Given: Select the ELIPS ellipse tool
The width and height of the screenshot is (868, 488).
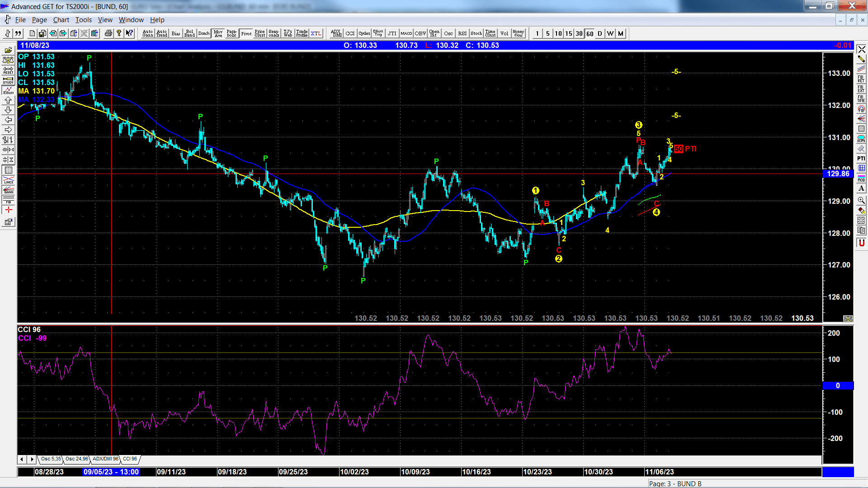Looking at the screenshot, I should (x=861, y=138).
